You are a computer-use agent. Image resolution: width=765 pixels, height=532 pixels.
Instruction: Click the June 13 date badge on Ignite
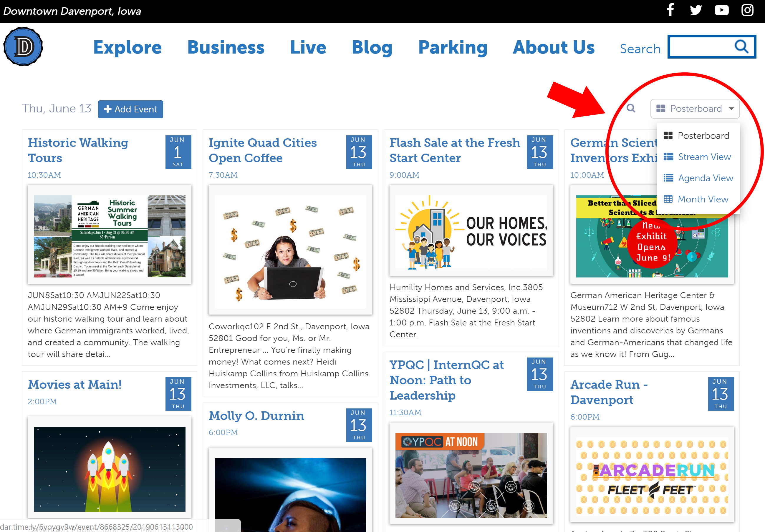pos(359,152)
